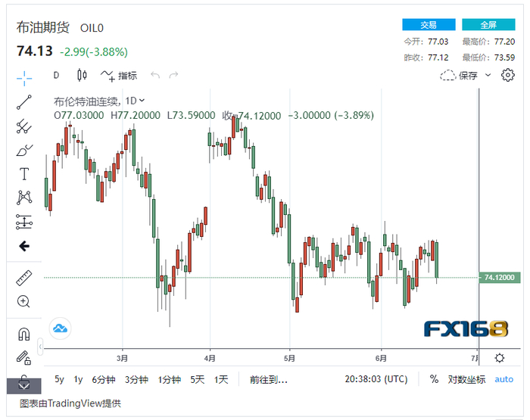Screen dimensions: 530x420
Task: Select the 6分钟 time range
Action: click(x=103, y=379)
